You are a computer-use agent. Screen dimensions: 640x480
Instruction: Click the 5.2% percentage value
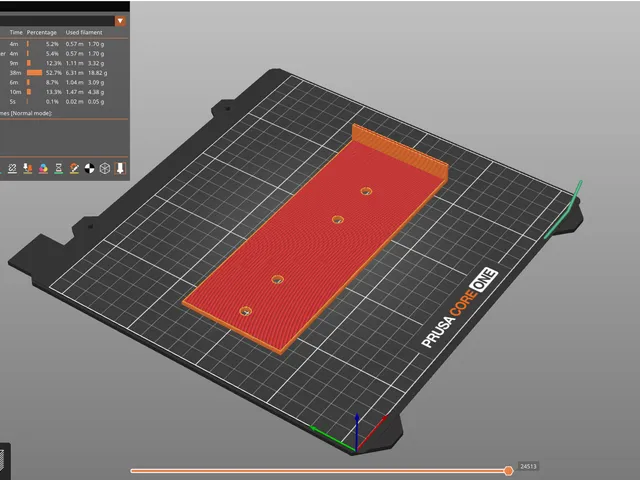(52, 44)
